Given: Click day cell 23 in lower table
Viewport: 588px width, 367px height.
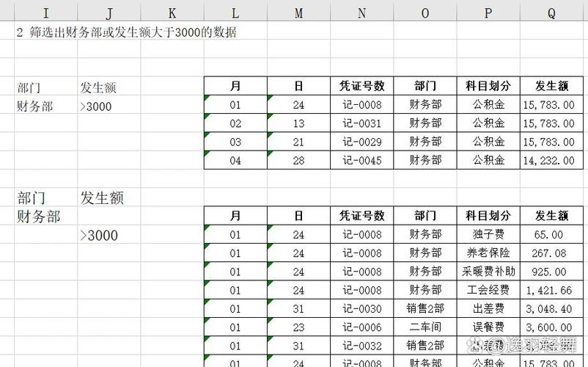Looking at the screenshot, I should [x=299, y=327].
